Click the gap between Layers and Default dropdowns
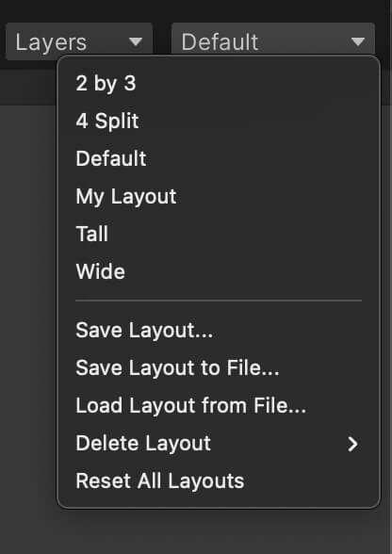Viewport: 392px width, 554px height. click(162, 39)
